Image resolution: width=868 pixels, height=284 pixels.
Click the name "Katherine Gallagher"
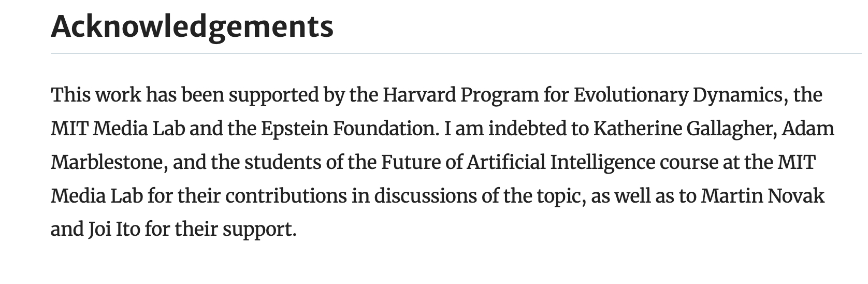click(684, 129)
